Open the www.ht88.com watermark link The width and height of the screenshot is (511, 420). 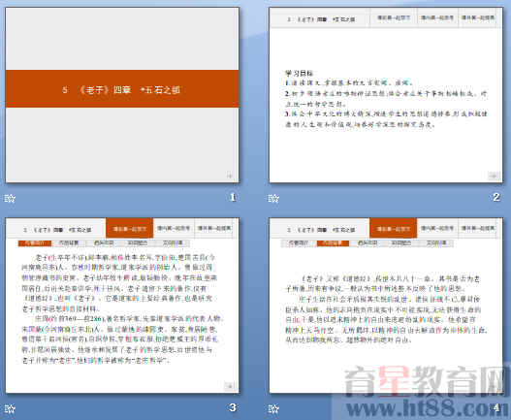[x=424, y=407]
